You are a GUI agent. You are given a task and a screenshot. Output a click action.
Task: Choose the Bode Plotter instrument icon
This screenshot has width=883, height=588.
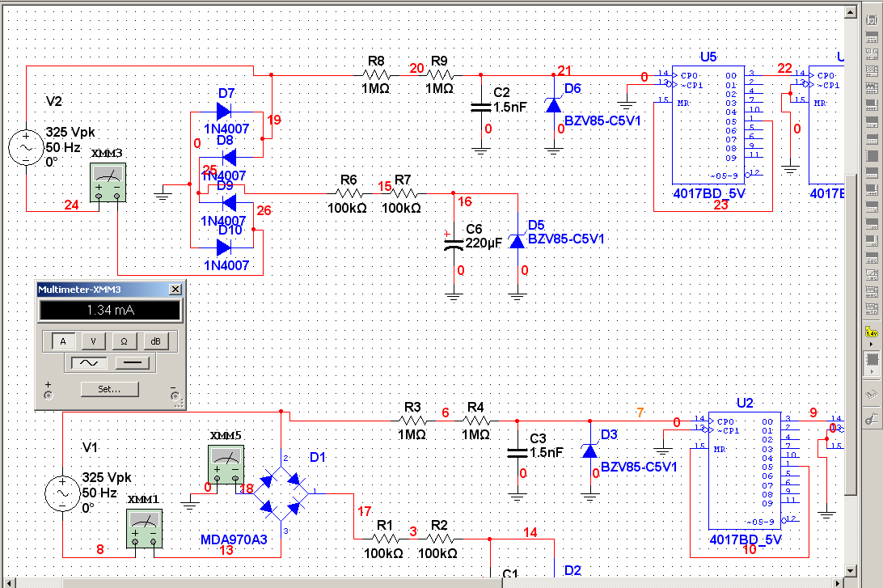click(871, 105)
